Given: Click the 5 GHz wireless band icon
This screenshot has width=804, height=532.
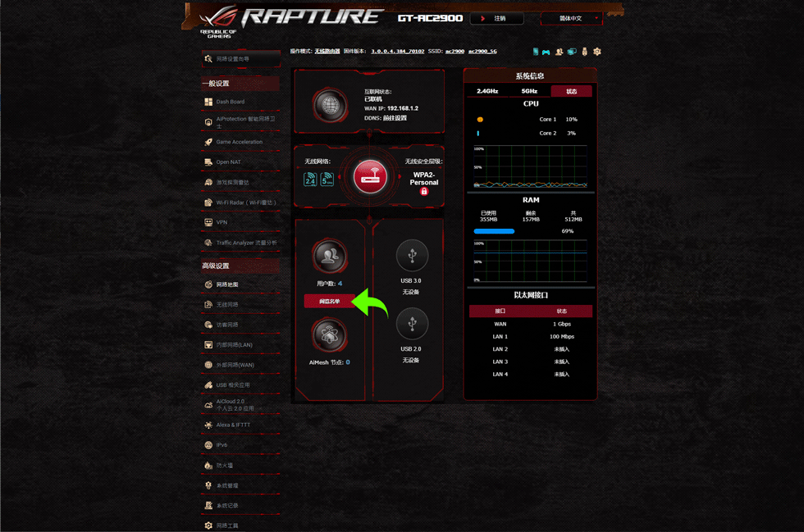Looking at the screenshot, I should point(327,180).
